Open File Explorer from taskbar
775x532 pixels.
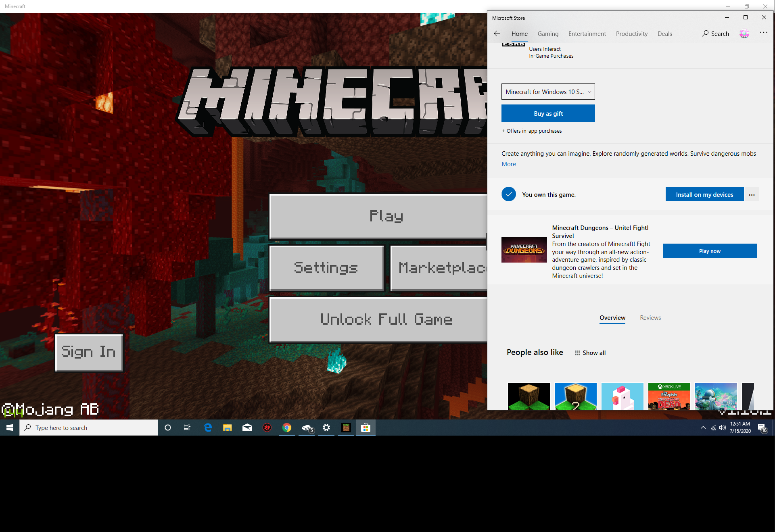click(x=228, y=428)
